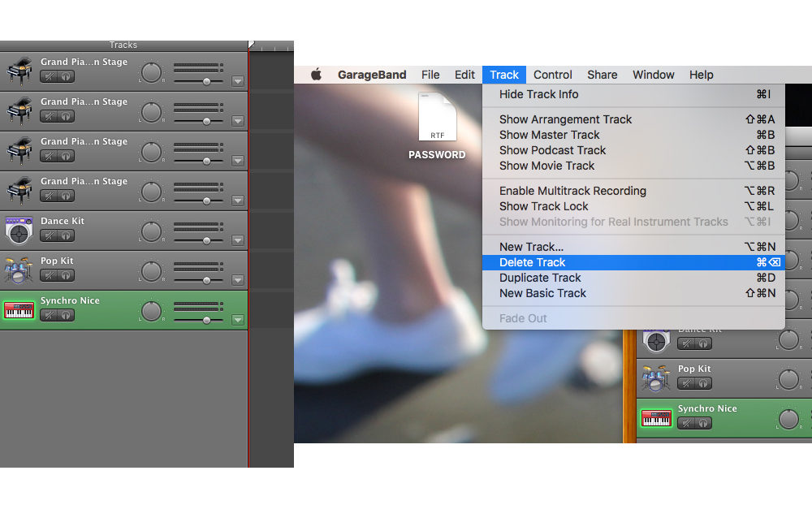Open the Edit menu
Screen dimensions: 812x505
[464, 75]
